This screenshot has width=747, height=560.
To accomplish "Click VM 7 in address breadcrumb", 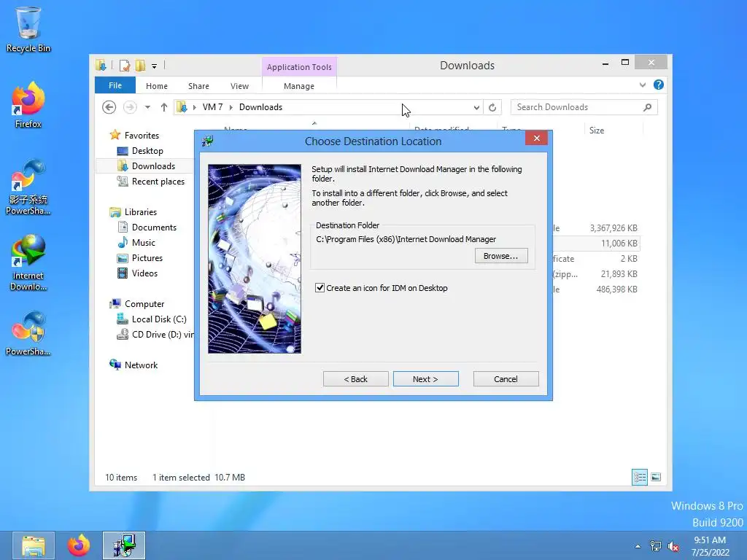I will pyautogui.click(x=212, y=107).
